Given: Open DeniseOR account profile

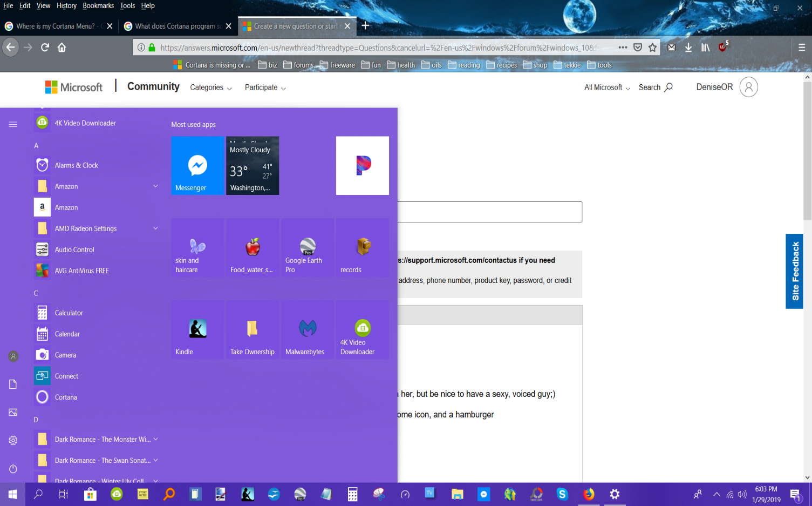Looking at the screenshot, I should [x=727, y=87].
